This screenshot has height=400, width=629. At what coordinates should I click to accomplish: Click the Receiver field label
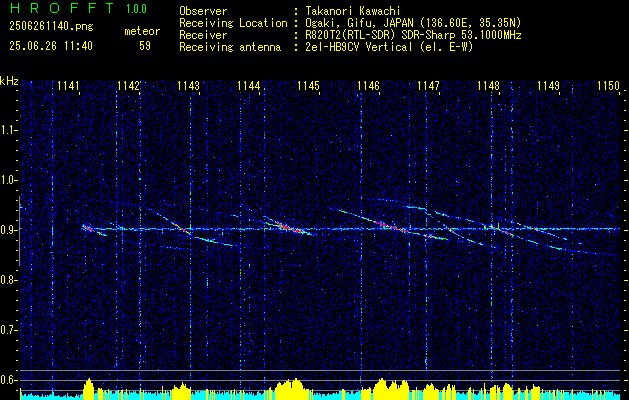pyautogui.click(x=203, y=35)
